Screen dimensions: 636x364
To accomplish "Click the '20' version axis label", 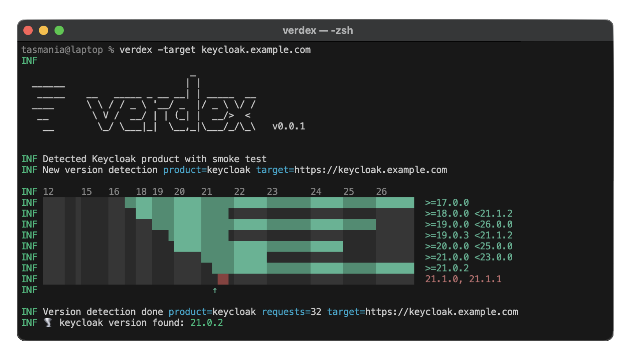I will pos(179,192).
